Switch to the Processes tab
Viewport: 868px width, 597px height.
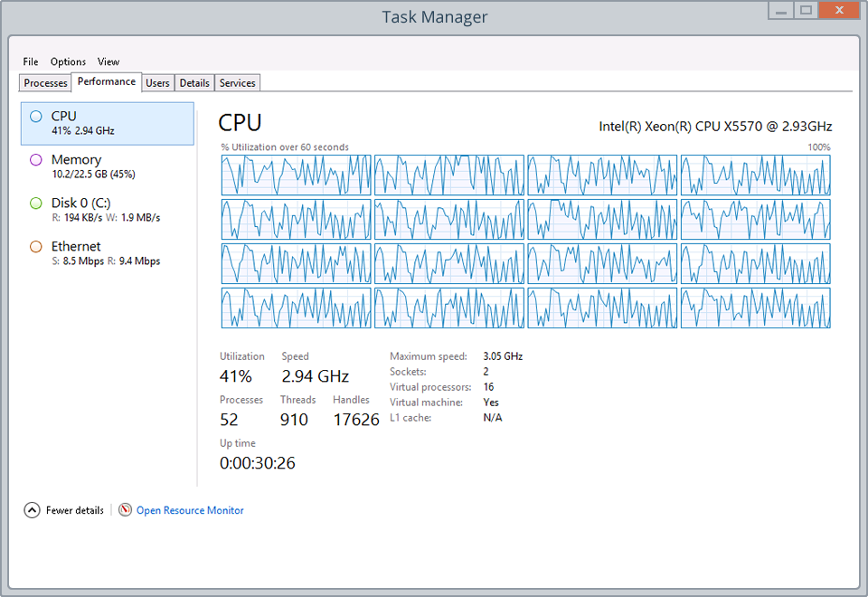click(x=45, y=83)
